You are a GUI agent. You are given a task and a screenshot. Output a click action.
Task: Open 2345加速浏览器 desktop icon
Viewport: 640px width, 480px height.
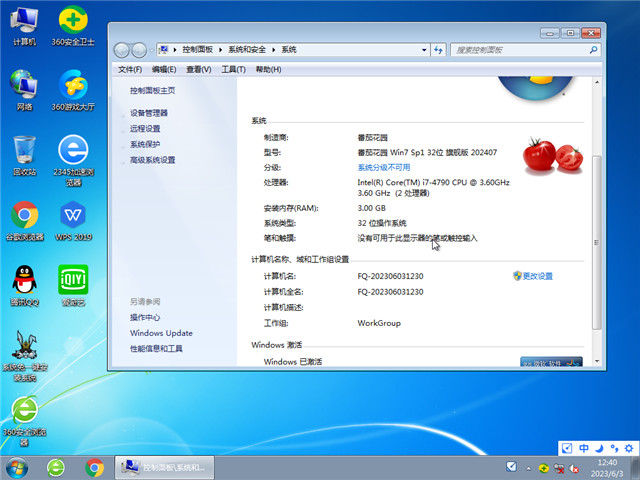tap(73, 160)
